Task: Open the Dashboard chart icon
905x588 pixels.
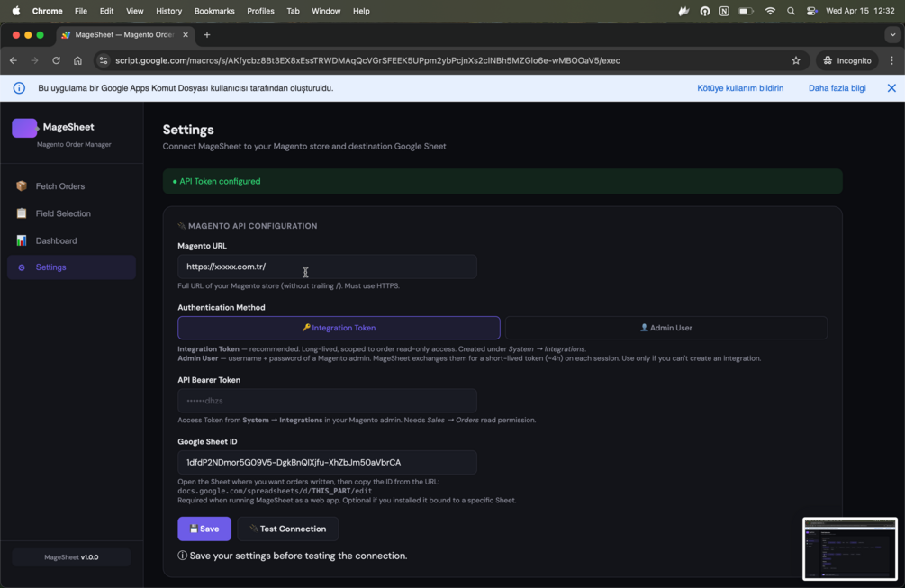Action: click(22, 240)
